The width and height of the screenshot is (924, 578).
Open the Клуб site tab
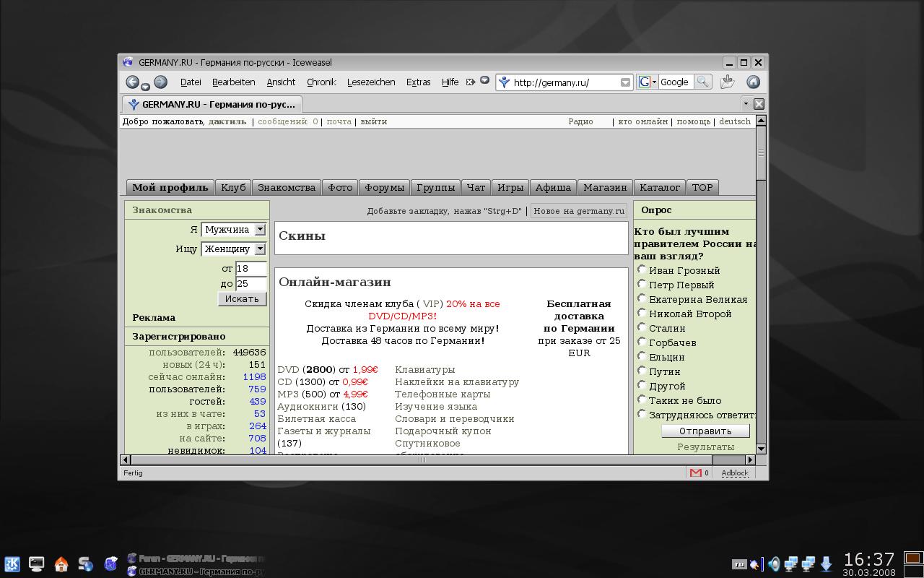click(x=233, y=188)
